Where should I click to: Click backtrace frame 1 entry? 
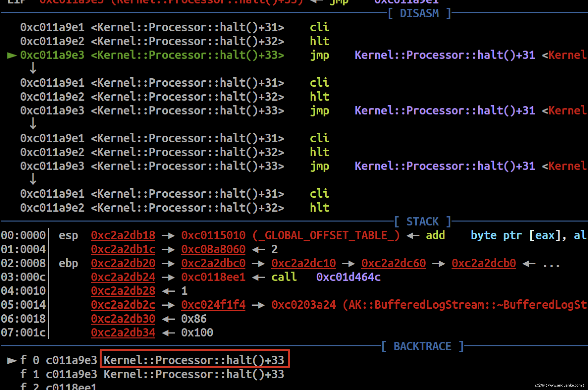(152, 374)
